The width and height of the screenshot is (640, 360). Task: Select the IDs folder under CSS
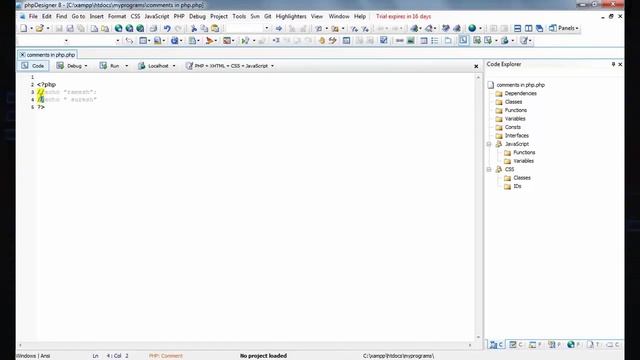click(x=517, y=186)
